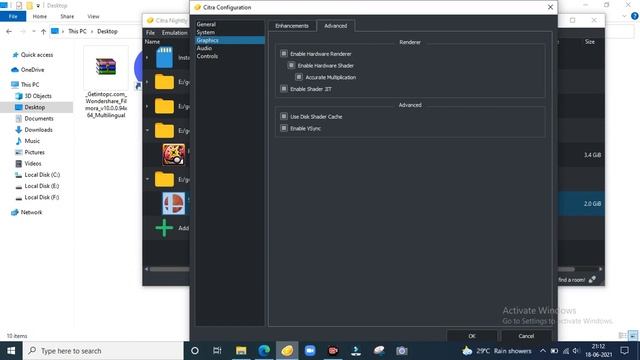Close the Citra Configuration dialog
Screen dimensions: 640x360
click(550, 7)
